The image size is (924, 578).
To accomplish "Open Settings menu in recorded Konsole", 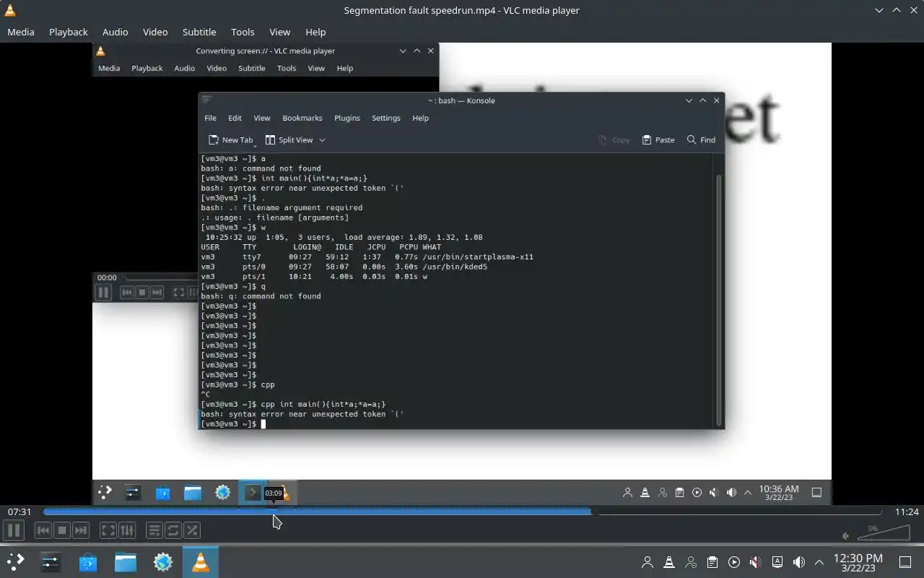I will (386, 118).
